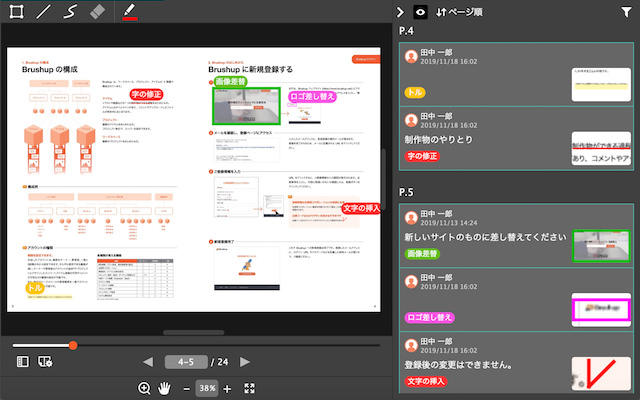Click comment text 登録後の変更はできません。
The height and width of the screenshot is (400, 640).
459,365
